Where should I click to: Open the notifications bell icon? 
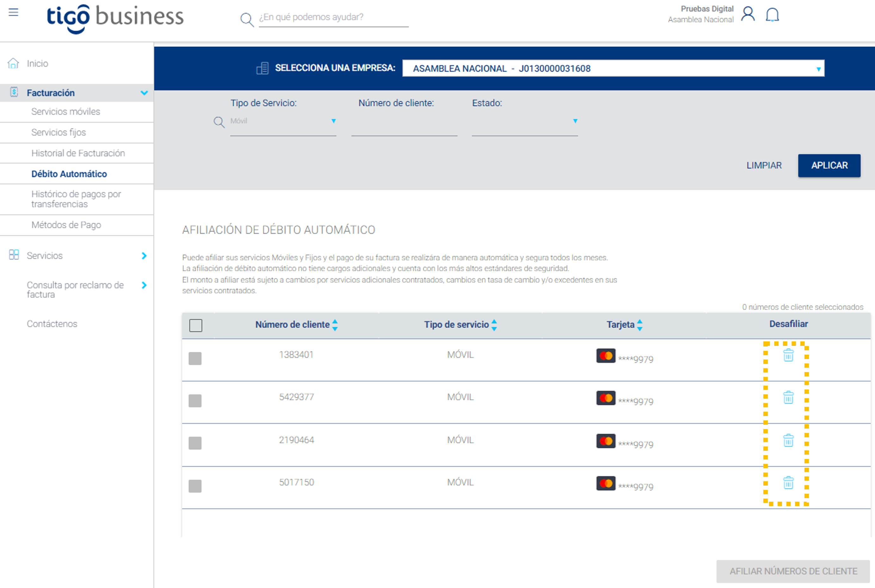772,15
